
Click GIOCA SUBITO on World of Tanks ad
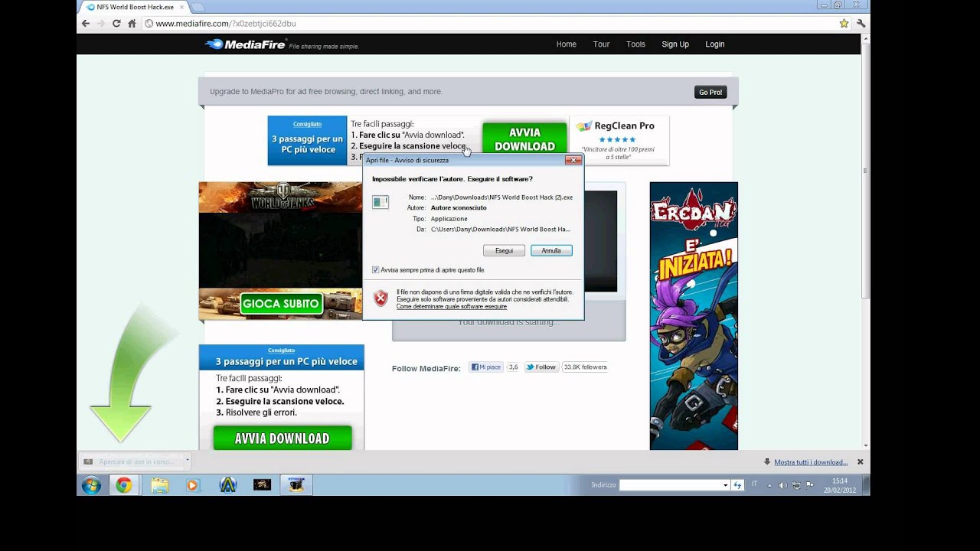point(280,304)
